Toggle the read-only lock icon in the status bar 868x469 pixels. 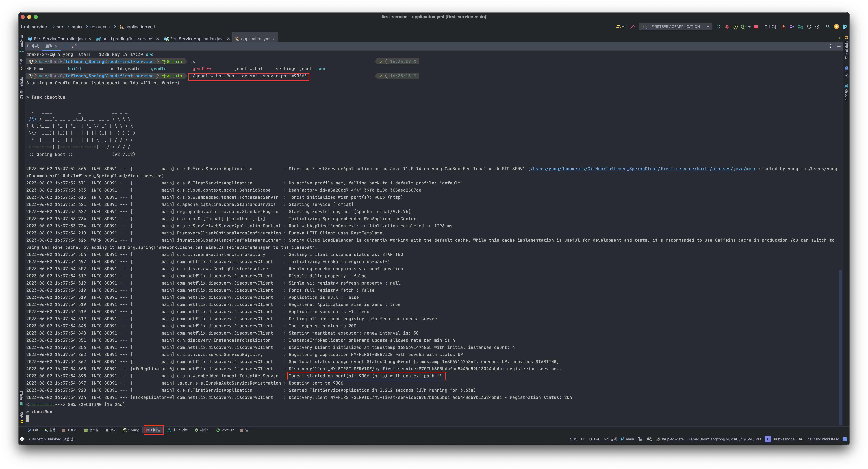[640, 439]
